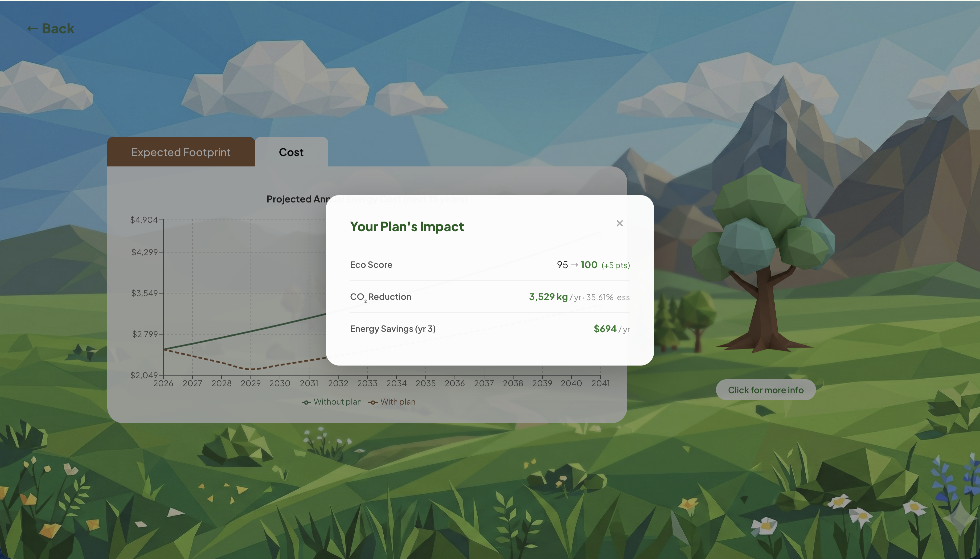Click the brown With plan legend marker
980x559 pixels.
(373, 402)
